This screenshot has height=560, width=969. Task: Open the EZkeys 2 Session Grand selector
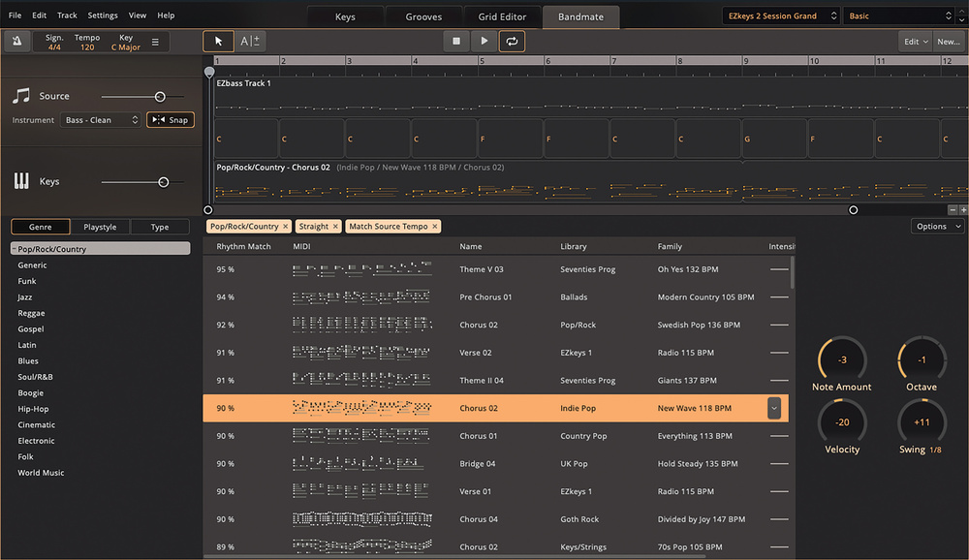coord(781,16)
